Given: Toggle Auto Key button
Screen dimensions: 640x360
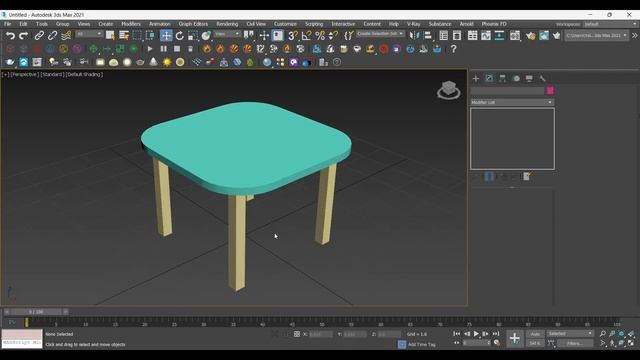Looking at the screenshot, I should coord(535,334).
